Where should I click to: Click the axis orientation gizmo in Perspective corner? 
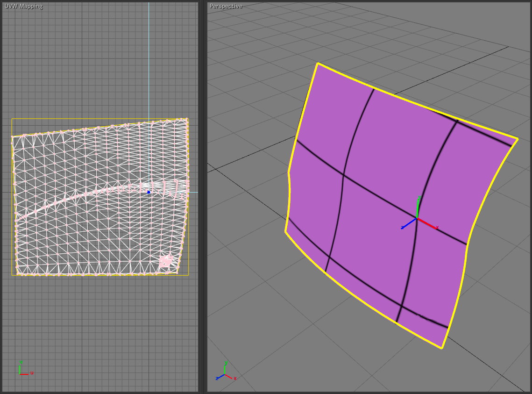pos(225,374)
